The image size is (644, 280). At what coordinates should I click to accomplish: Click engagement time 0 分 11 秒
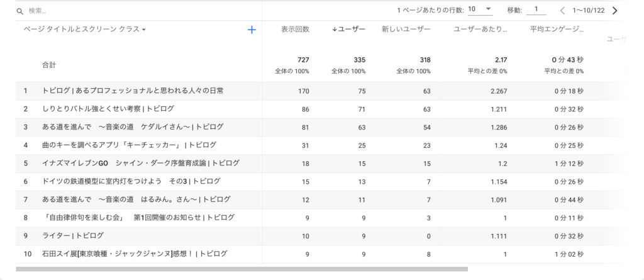[569, 218]
